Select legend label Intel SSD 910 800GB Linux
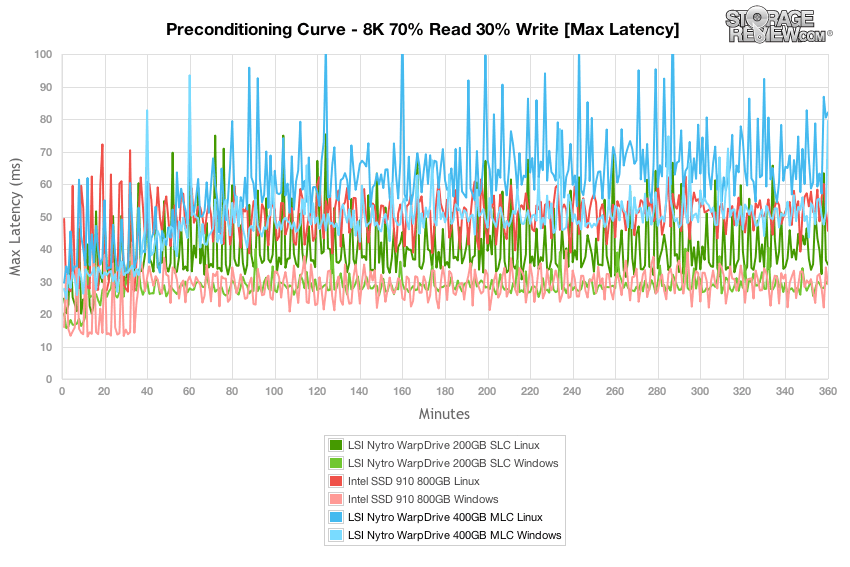This screenshot has height=567, width=850. pyautogui.click(x=414, y=481)
